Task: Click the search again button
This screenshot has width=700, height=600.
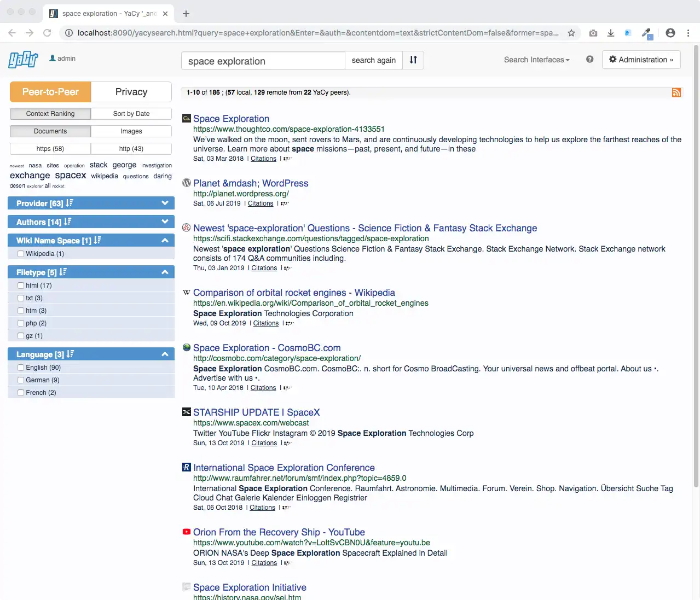Action: [374, 60]
